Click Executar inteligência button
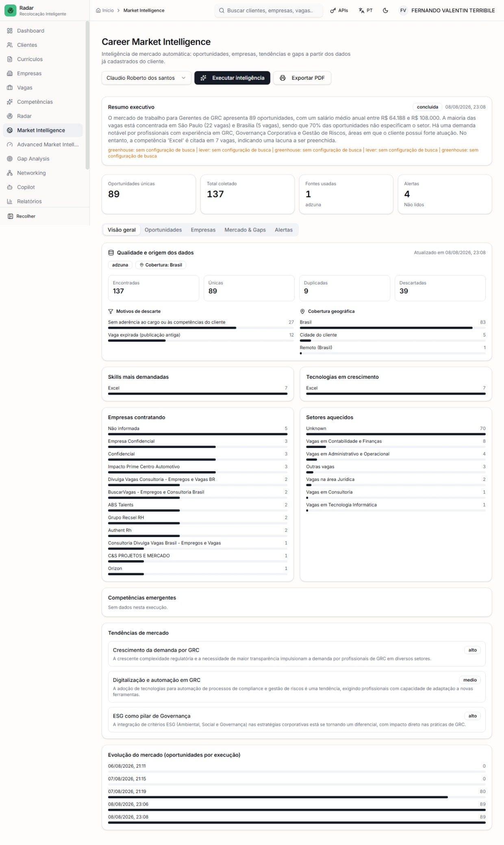504x845 pixels. [232, 78]
